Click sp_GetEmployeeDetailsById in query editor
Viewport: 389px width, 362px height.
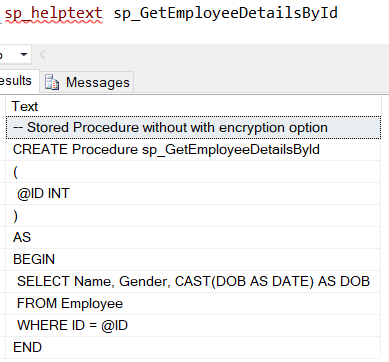point(226,13)
